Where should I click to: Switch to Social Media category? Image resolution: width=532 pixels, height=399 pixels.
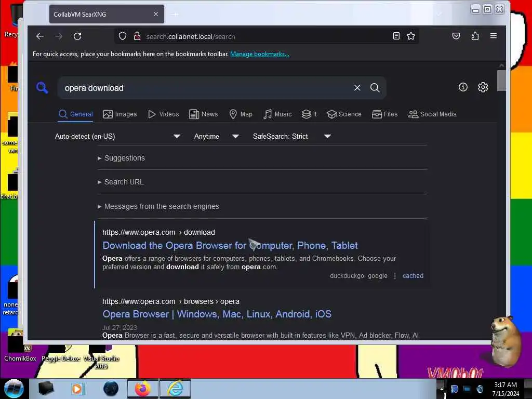pyautogui.click(x=432, y=114)
